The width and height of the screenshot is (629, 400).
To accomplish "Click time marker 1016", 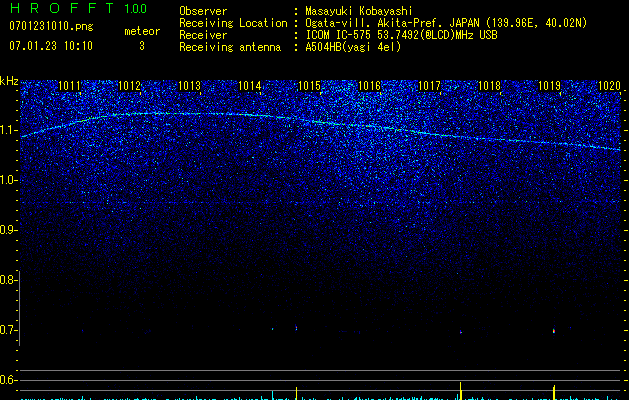I will point(369,86).
